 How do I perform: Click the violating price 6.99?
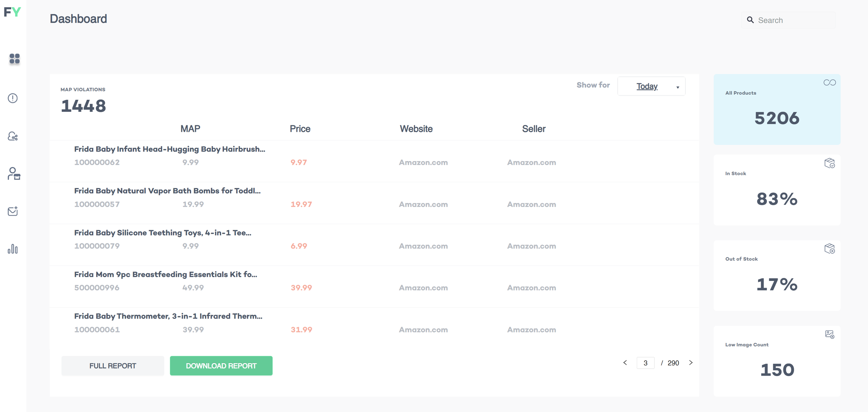pos(299,246)
